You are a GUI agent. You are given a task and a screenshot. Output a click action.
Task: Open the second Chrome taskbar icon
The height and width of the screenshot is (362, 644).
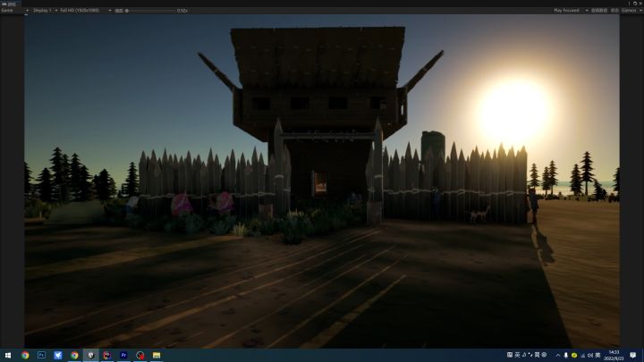(74, 356)
